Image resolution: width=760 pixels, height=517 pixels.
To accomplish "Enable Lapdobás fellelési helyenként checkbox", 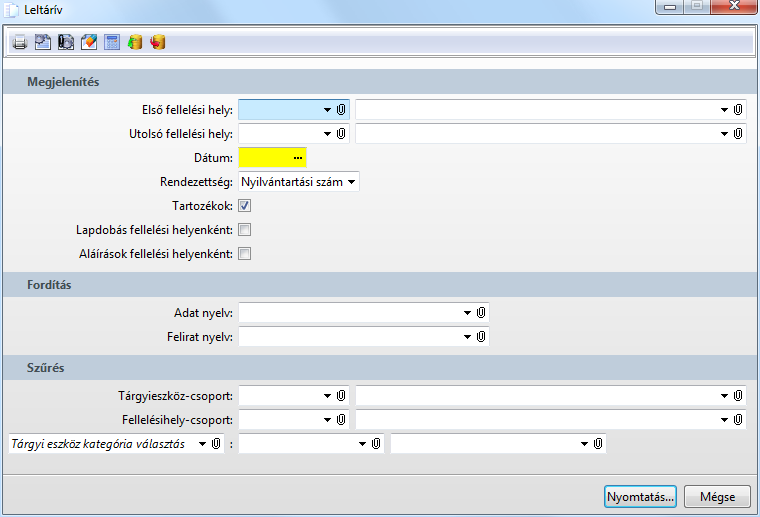I will point(244,230).
